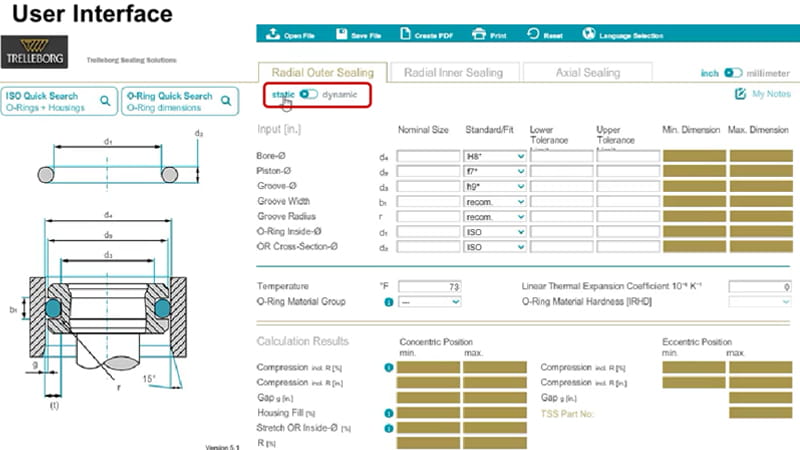Click the Create PDF icon
The width and height of the screenshot is (800, 450).
click(405, 35)
